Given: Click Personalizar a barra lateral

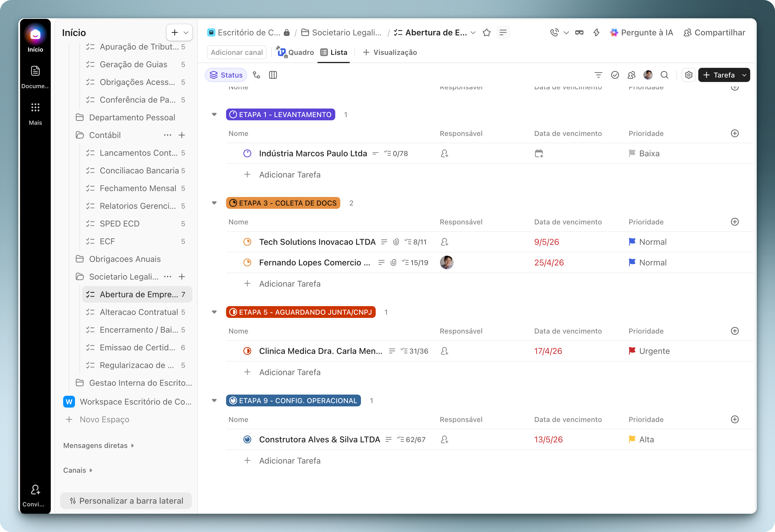Looking at the screenshot, I should [126, 501].
